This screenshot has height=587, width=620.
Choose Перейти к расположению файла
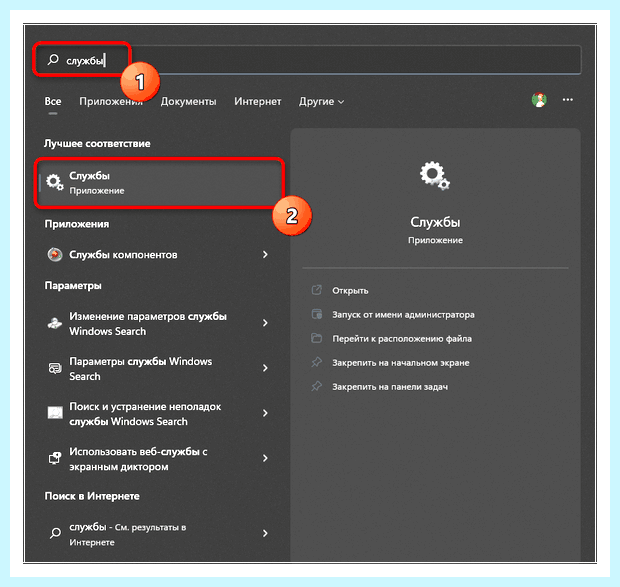[402, 339]
